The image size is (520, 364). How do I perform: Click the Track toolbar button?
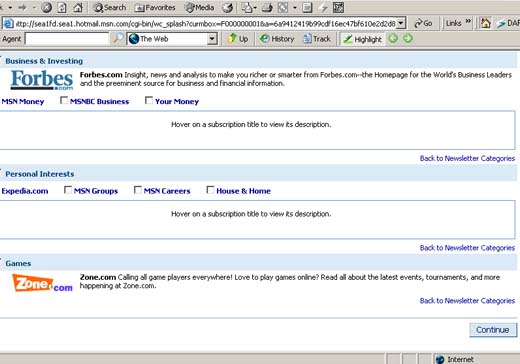[317, 39]
